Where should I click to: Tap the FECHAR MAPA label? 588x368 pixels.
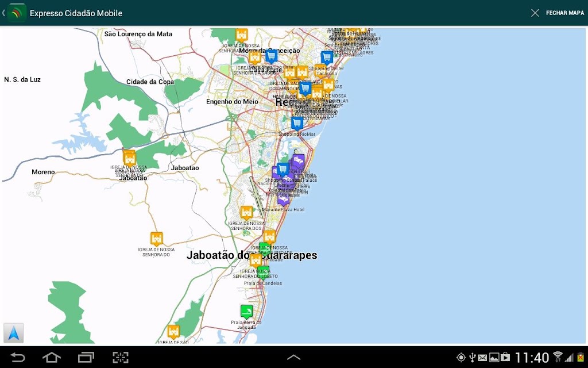(565, 13)
